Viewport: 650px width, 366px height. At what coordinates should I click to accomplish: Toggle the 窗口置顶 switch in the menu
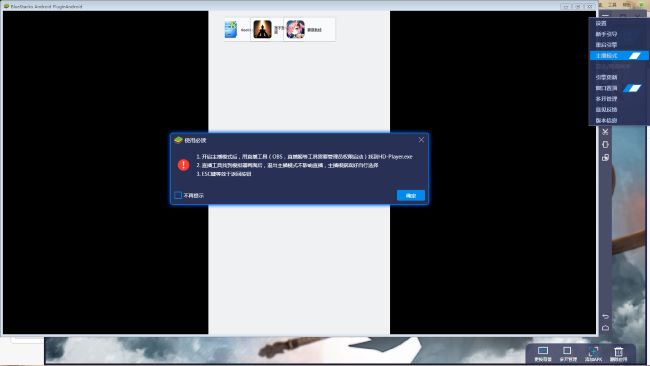pyautogui.click(x=632, y=88)
